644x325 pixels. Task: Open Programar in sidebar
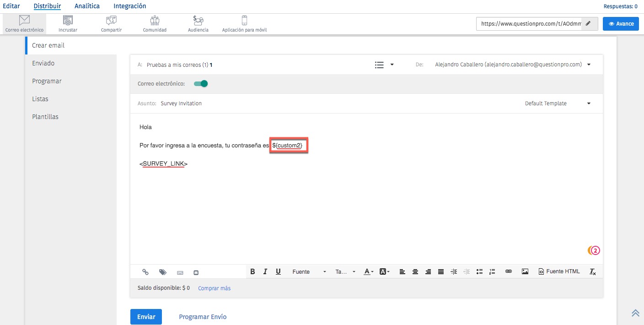[x=71, y=81]
